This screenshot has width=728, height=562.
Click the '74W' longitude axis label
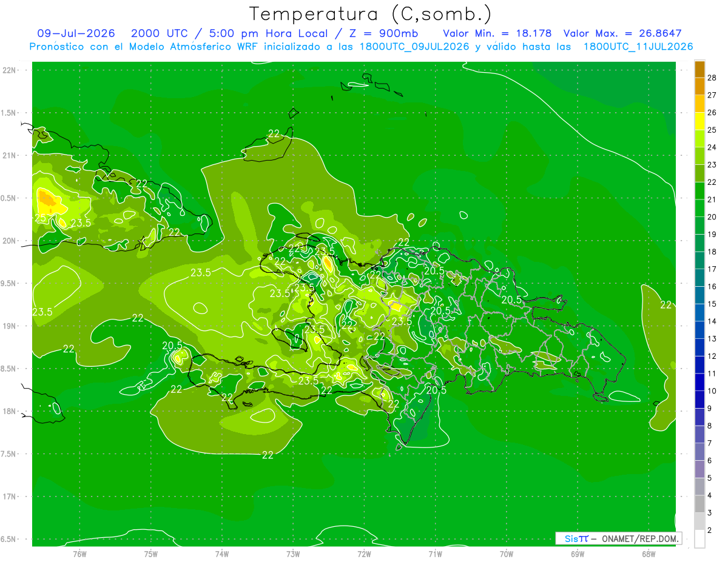(222, 554)
